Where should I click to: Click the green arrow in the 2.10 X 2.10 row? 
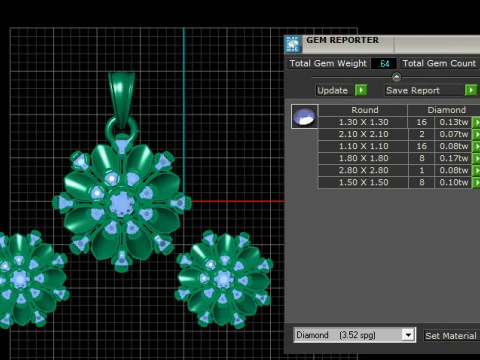(x=476, y=134)
